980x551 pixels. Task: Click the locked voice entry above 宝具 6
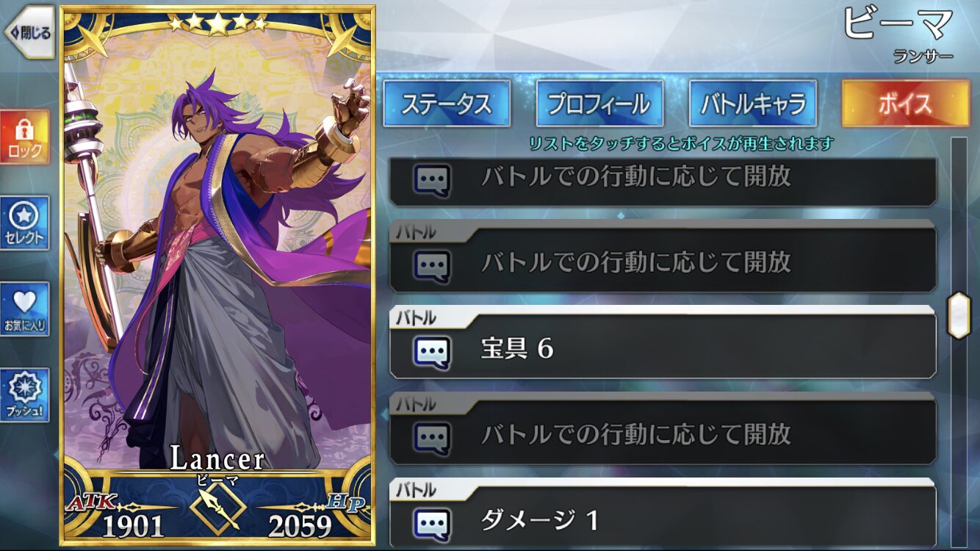[x=663, y=256]
